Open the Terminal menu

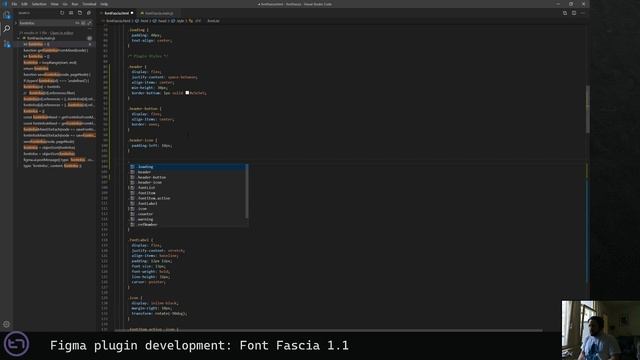pyautogui.click(x=89, y=4)
